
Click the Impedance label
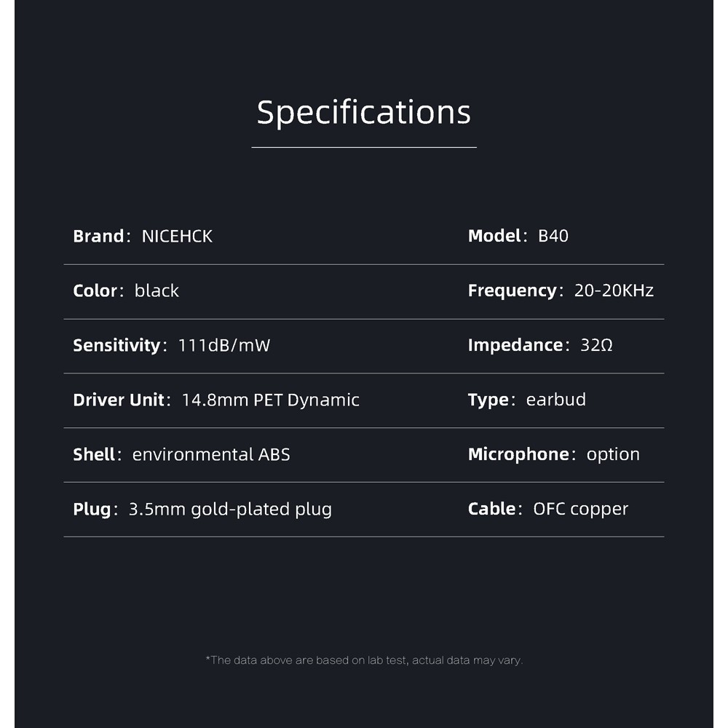coord(515,345)
